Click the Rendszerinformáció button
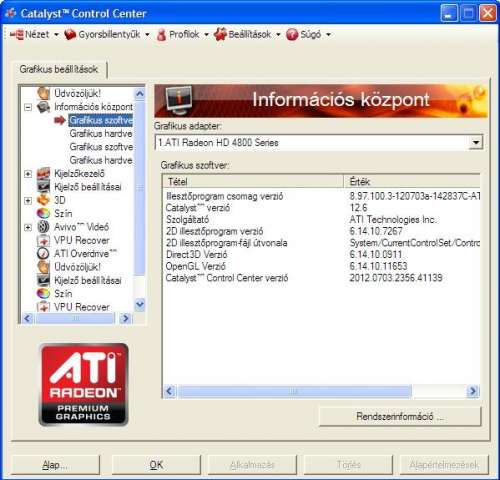Image resolution: width=500 pixels, height=480 pixels. (400, 416)
